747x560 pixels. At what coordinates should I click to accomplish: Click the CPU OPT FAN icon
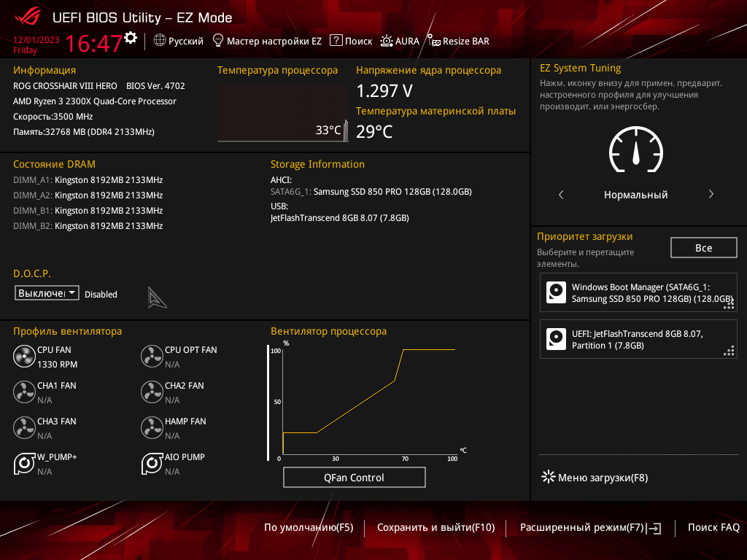point(152,357)
